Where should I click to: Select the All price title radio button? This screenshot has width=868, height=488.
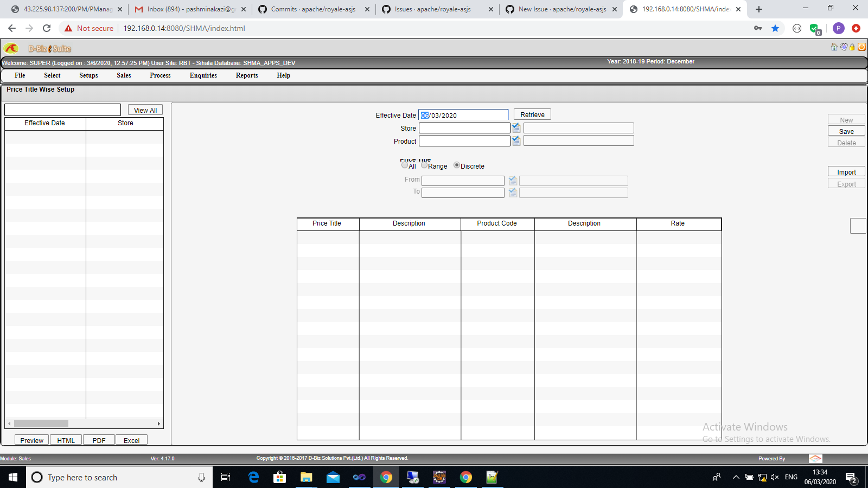405,165
